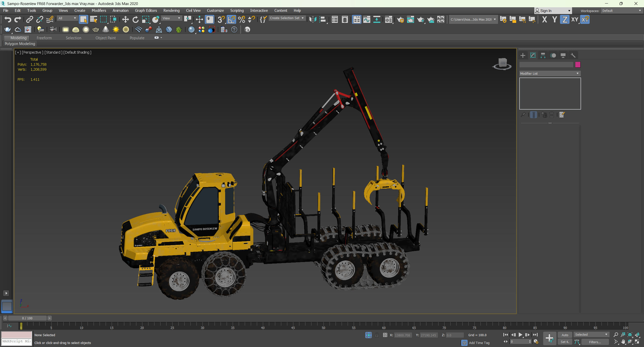Toggle the Layer Explorer icon
The width and height of the screenshot is (644, 347).
point(345,19)
